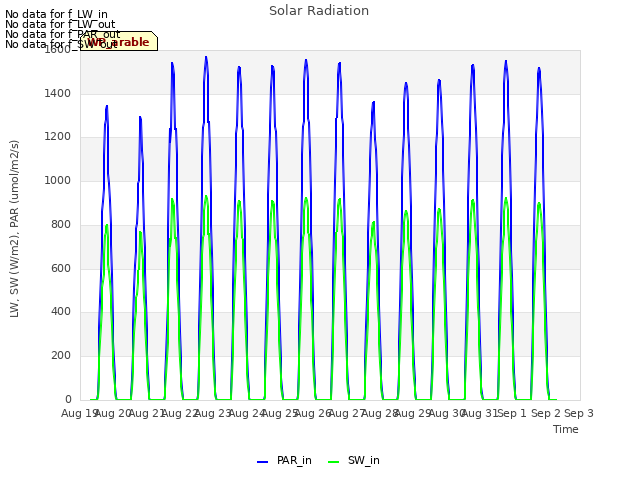
Task: Click the Aug 19 x-axis label
Action: point(79,413)
